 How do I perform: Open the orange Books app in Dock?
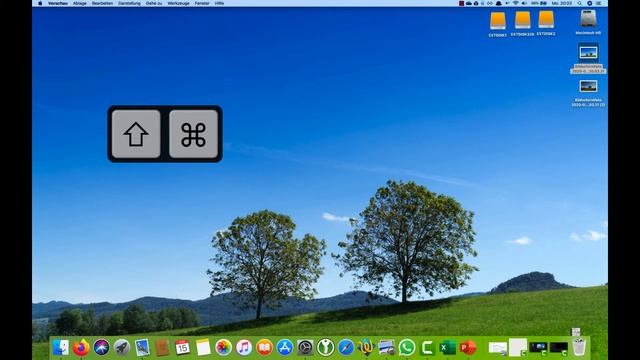(264, 347)
